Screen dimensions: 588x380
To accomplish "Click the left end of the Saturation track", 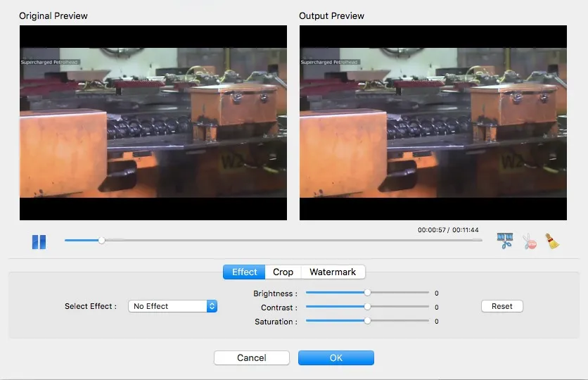I will pos(308,321).
